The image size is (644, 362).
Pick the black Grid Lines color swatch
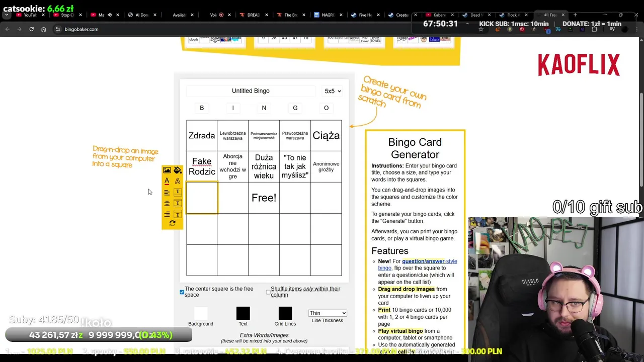click(x=285, y=314)
